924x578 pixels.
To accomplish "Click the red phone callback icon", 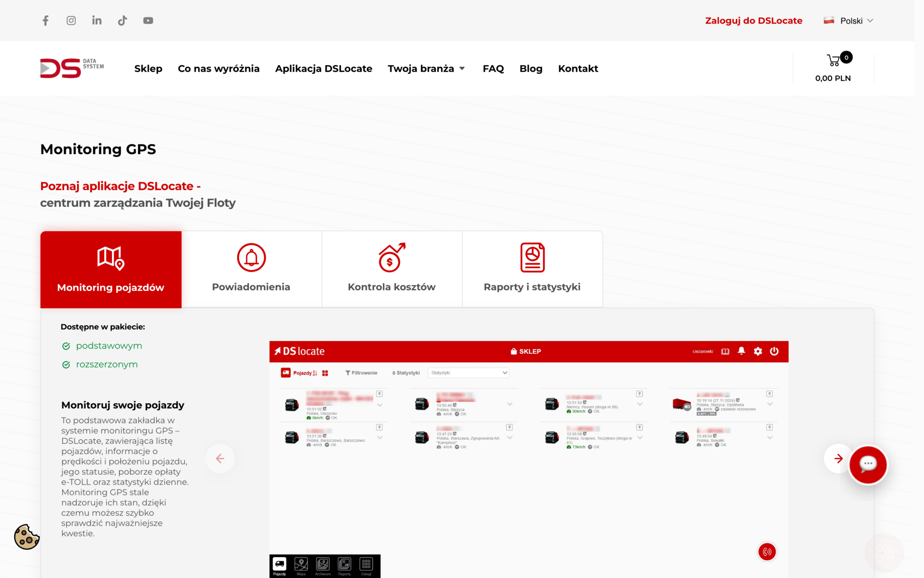I will tap(767, 551).
